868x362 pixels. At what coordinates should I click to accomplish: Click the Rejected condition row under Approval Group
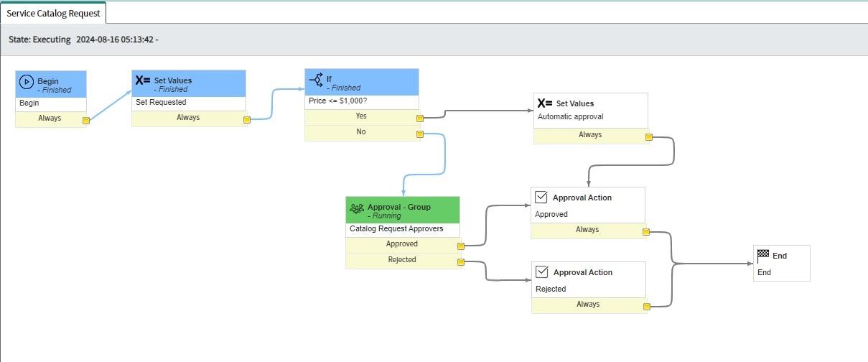(x=403, y=261)
